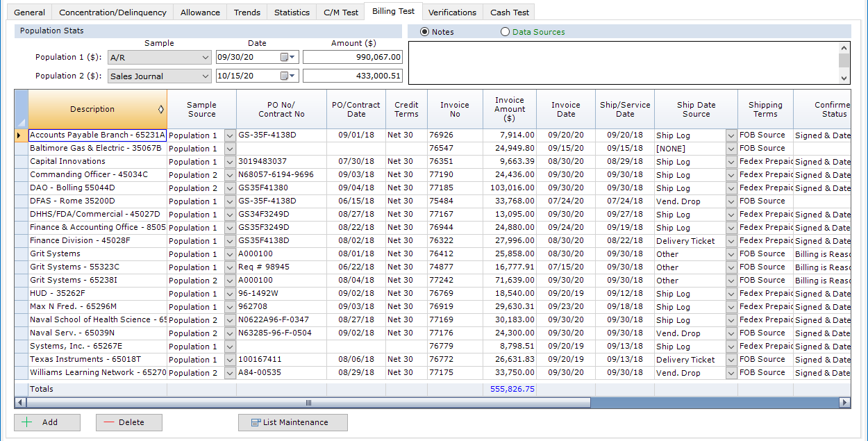
Task: Expand Population 1 sample A/R dropdown
Action: (x=205, y=58)
